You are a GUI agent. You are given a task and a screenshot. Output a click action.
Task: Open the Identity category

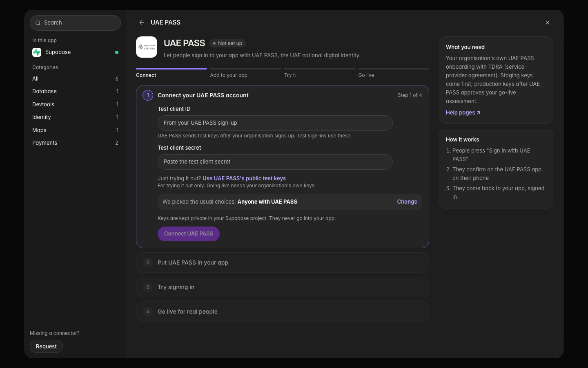tap(75, 117)
